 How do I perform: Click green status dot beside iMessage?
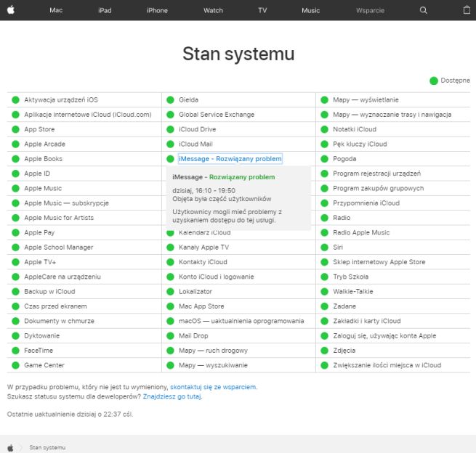coord(170,159)
